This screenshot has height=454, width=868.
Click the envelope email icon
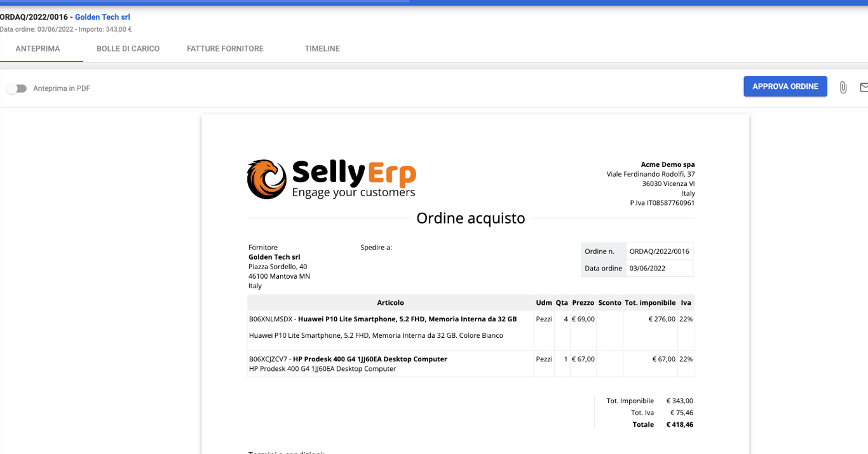864,87
